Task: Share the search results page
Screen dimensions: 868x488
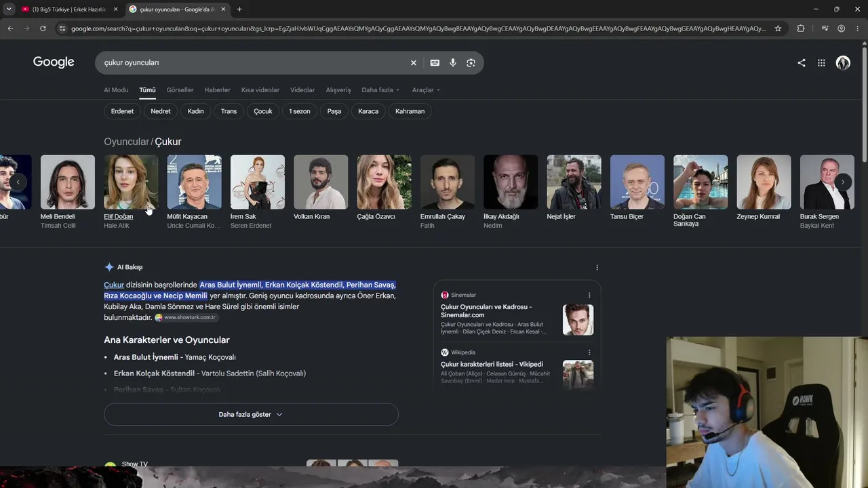Action: click(x=802, y=62)
